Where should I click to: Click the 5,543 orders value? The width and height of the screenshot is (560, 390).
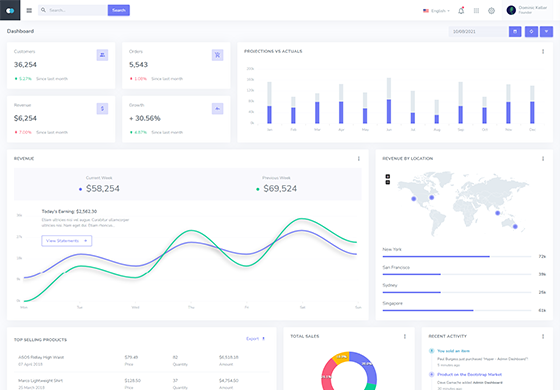pyautogui.click(x=138, y=65)
